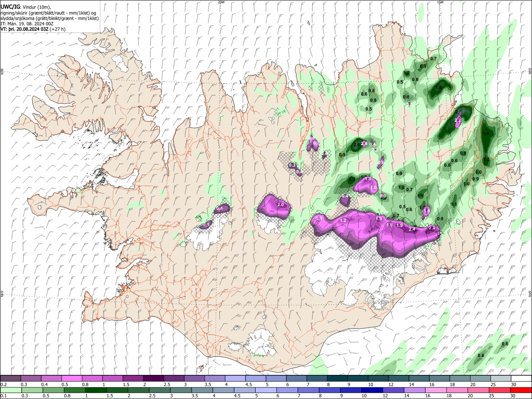Click the lavender 14 rain legend swatch
Viewport: 532px width, 399px height.
click(x=414, y=390)
